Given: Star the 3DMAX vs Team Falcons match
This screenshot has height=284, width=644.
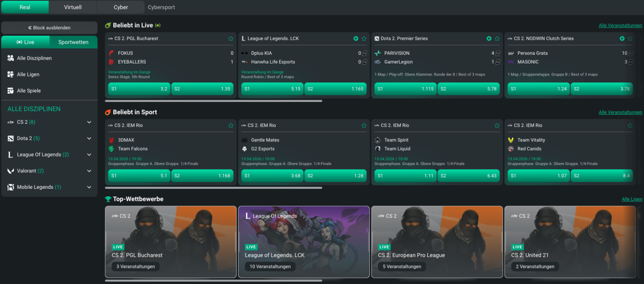Looking at the screenshot, I should pos(231,125).
